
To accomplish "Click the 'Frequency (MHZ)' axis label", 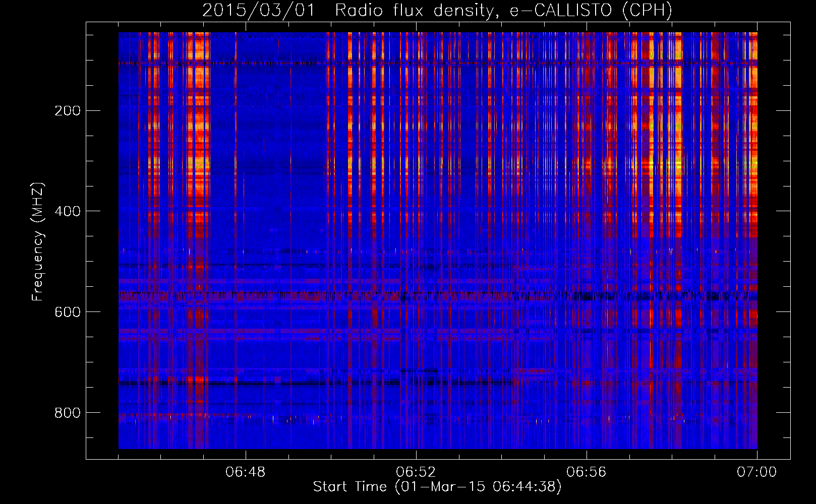I will (38, 241).
